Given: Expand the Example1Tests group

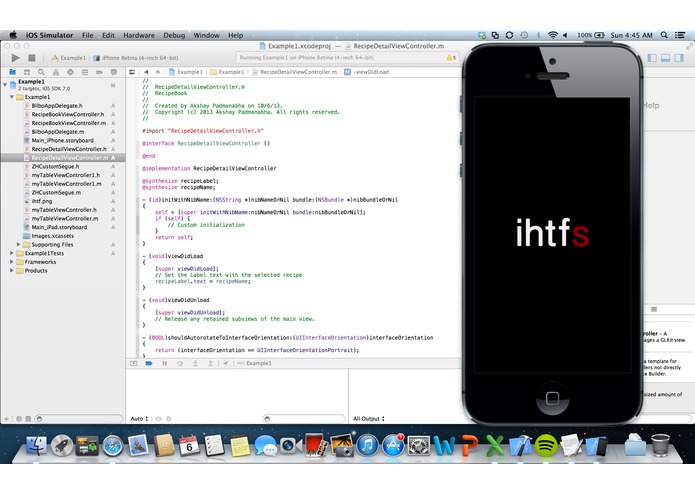Looking at the screenshot, I should [x=12, y=253].
